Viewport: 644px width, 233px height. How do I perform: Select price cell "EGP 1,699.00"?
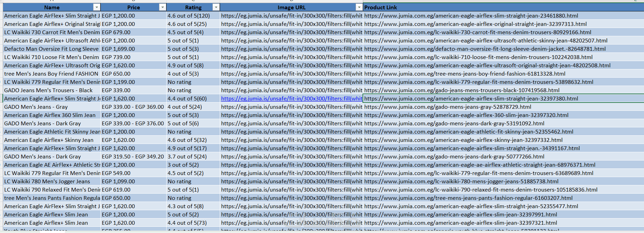133,49
